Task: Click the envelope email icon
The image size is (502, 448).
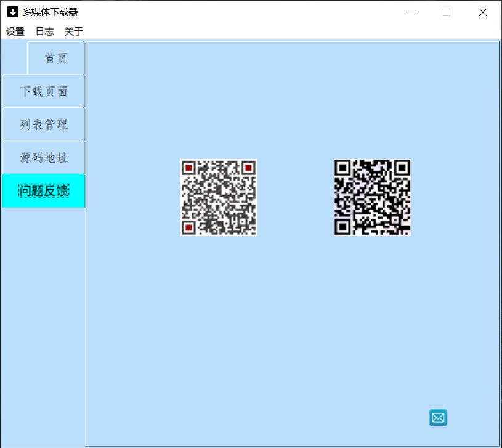Action: point(438,418)
